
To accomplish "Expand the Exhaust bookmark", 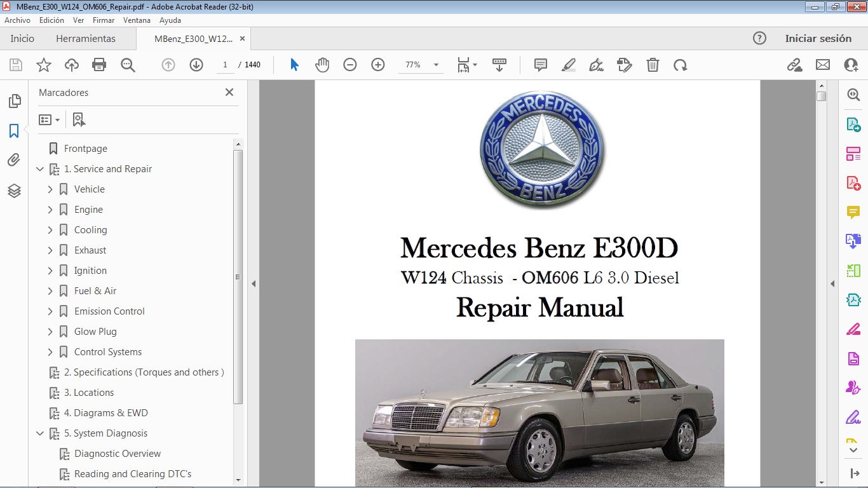I will click(x=50, y=250).
